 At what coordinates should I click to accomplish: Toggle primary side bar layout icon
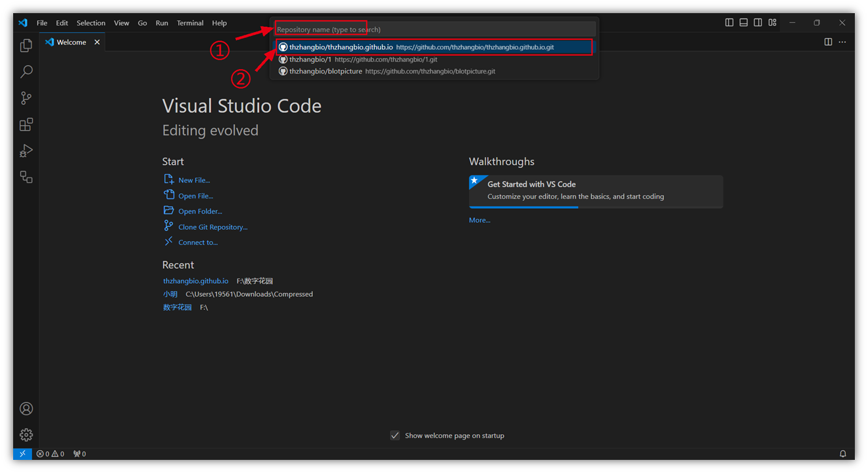pyautogui.click(x=729, y=22)
